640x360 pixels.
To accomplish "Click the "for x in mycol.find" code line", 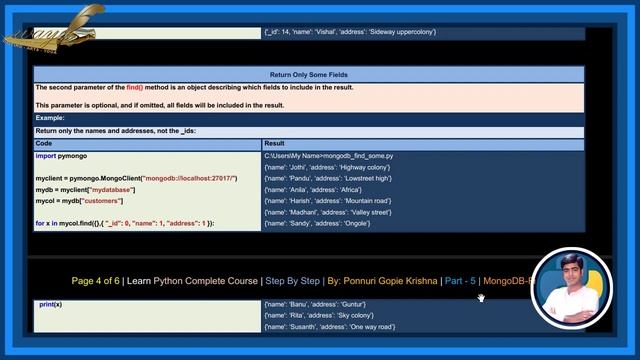I will 125,223.
